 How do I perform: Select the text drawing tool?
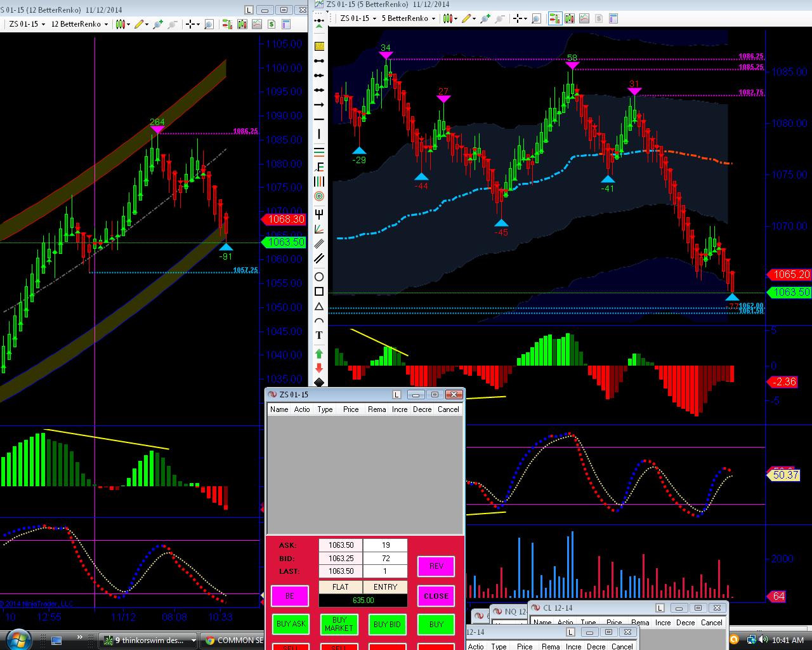[x=319, y=335]
